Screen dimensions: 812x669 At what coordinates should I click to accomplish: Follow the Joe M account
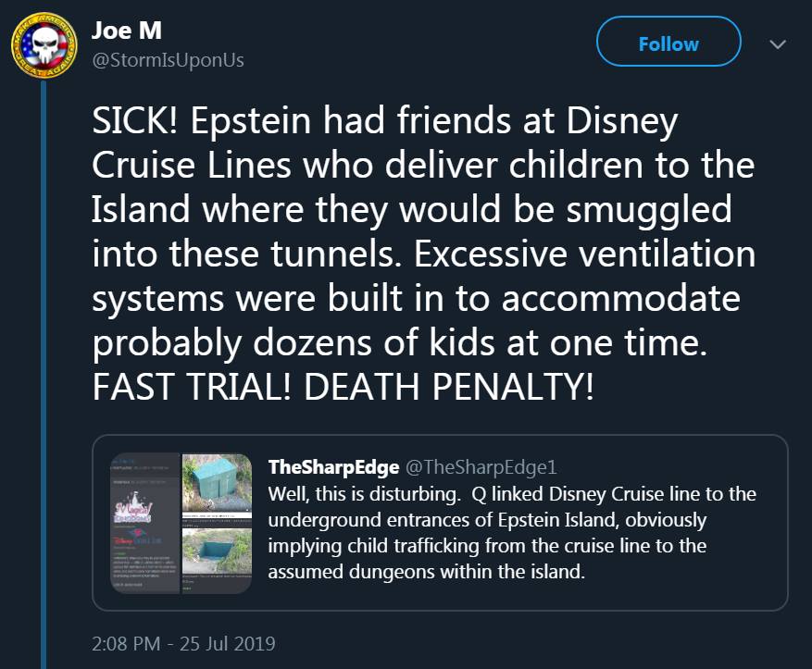668,43
